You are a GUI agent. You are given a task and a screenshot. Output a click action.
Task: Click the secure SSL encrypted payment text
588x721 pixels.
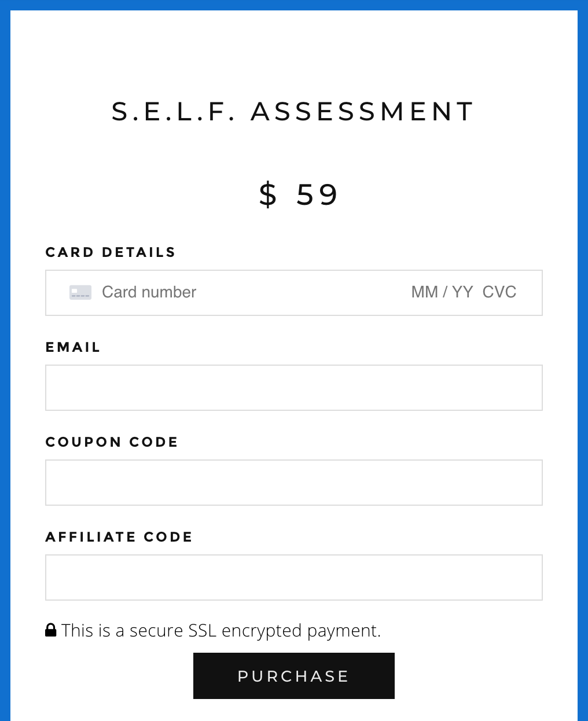tap(221, 630)
